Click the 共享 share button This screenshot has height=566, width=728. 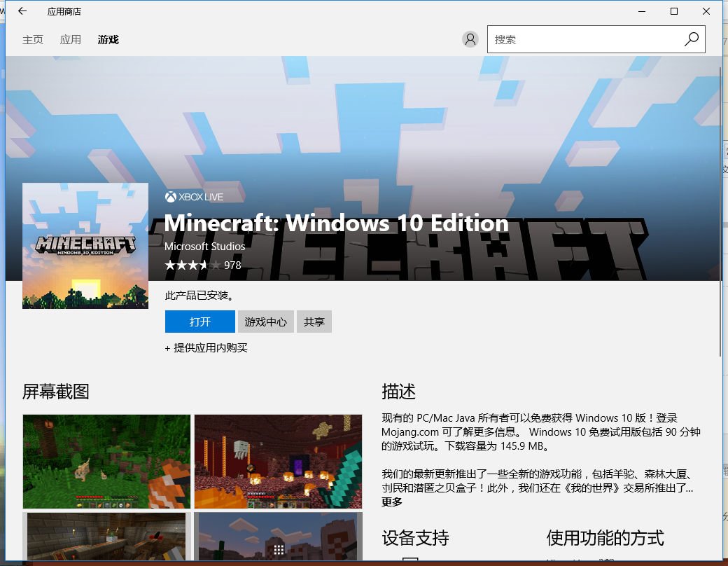pyautogui.click(x=314, y=322)
